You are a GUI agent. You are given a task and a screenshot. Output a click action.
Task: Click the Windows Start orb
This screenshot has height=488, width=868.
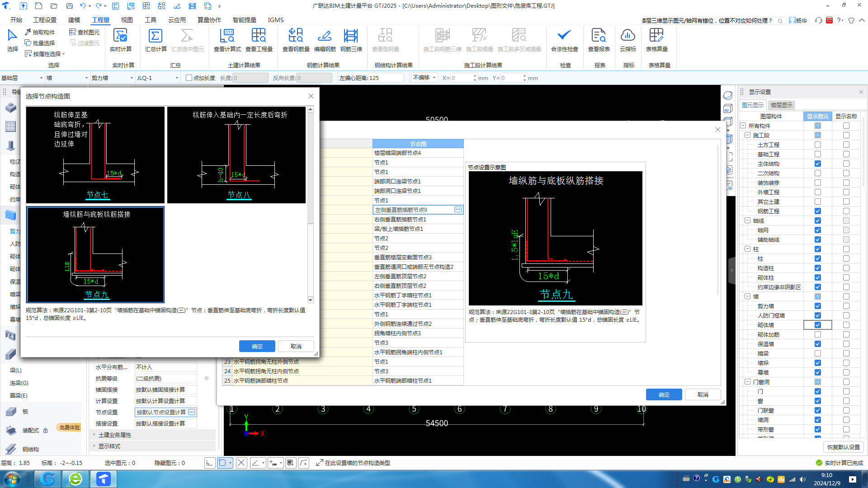(x=12, y=479)
